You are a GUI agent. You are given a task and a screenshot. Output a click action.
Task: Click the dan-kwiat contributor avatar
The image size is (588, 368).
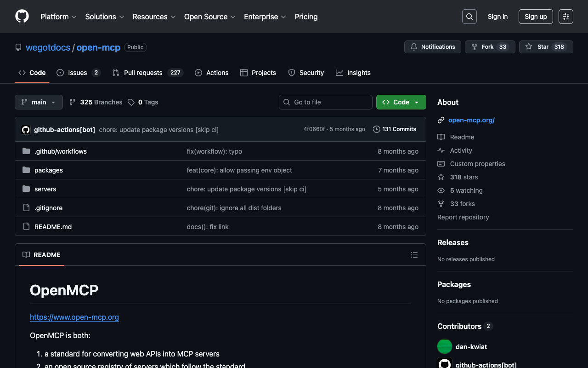click(445, 346)
